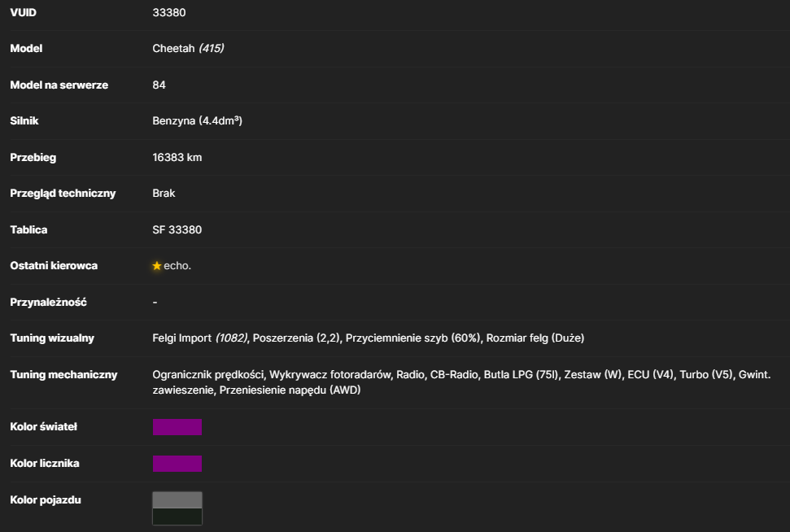Click the Benzyna (4.4dm³) engine value
The width and height of the screenshot is (790, 532).
198,121
